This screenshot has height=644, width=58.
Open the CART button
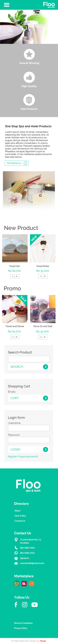pyautogui.click(x=29, y=398)
